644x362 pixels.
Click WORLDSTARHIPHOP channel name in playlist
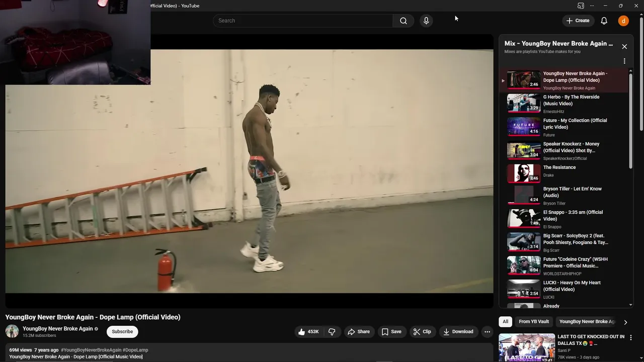click(x=562, y=274)
